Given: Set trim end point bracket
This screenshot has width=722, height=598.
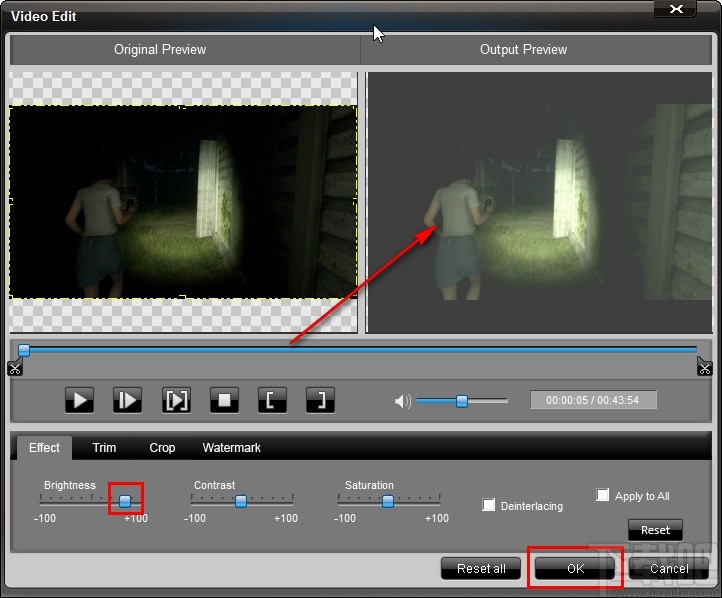Looking at the screenshot, I should coord(320,400).
